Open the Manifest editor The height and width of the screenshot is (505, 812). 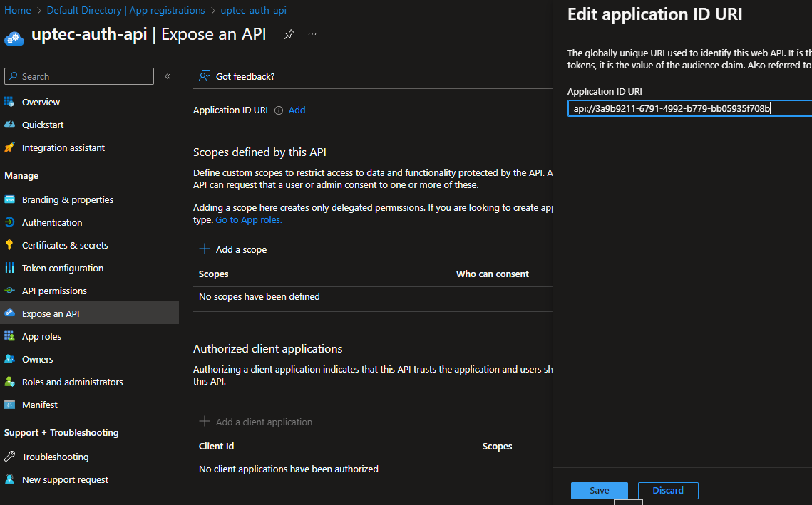pos(39,405)
